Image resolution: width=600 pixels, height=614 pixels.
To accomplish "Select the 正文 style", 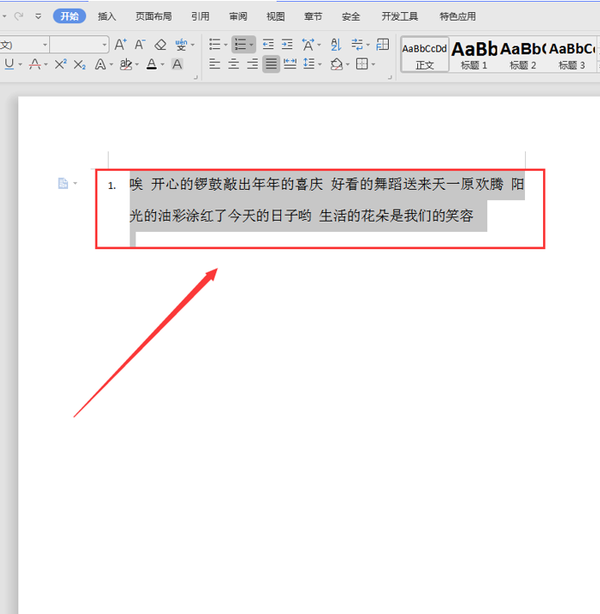I will coord(425,54).
